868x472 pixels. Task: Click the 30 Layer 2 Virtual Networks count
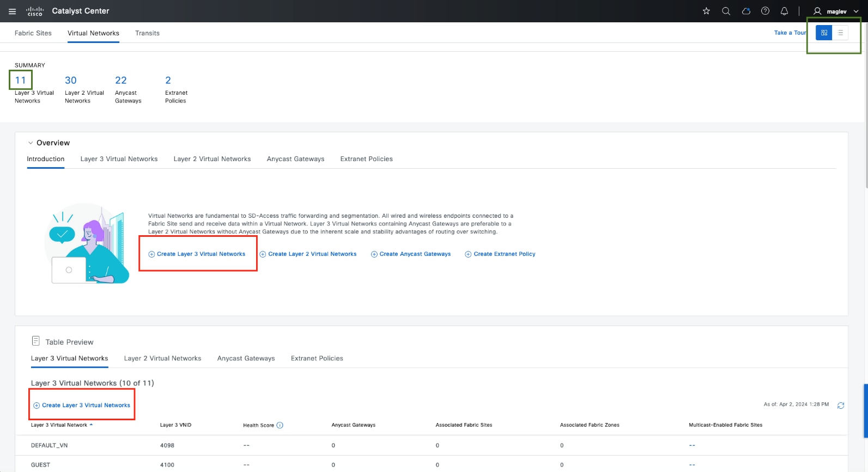[x=71, y=81]
